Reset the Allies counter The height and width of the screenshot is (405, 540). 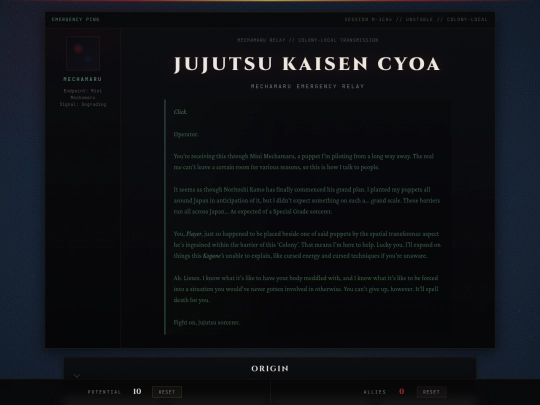[431, 392]
